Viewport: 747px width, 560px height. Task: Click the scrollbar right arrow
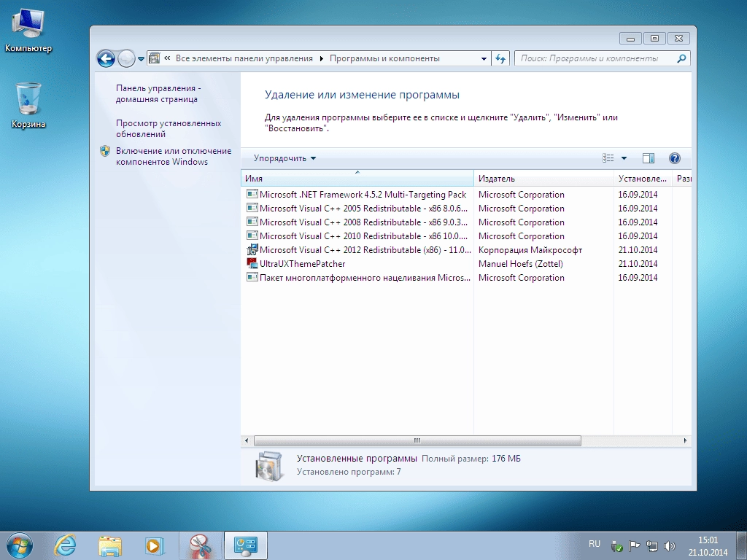(x=685, y=440)
